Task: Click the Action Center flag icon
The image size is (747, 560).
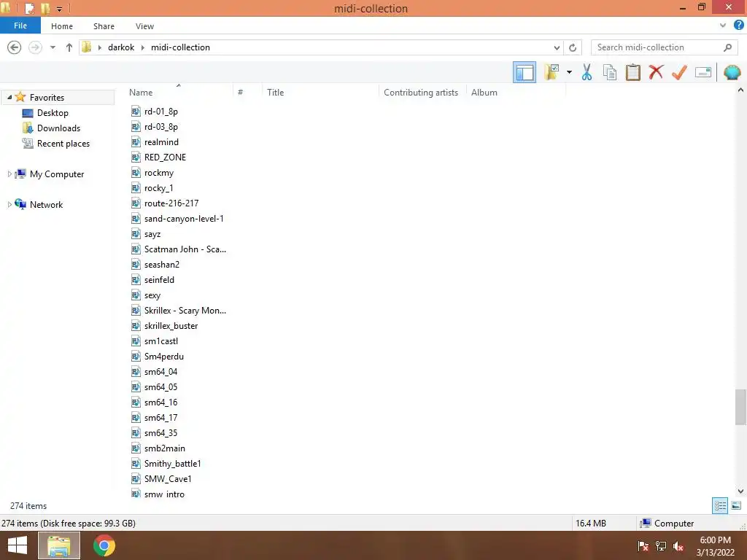Action: [x=643, y=546]
